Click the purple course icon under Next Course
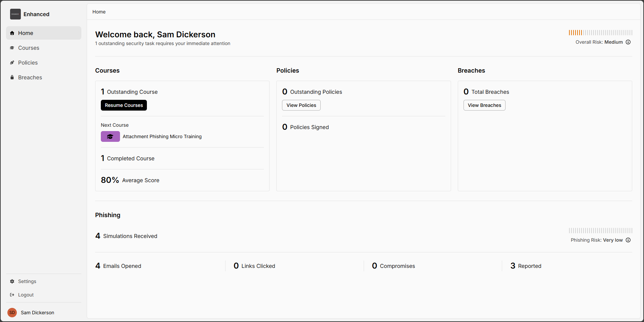The image size is (644, 322). [110, 136]
